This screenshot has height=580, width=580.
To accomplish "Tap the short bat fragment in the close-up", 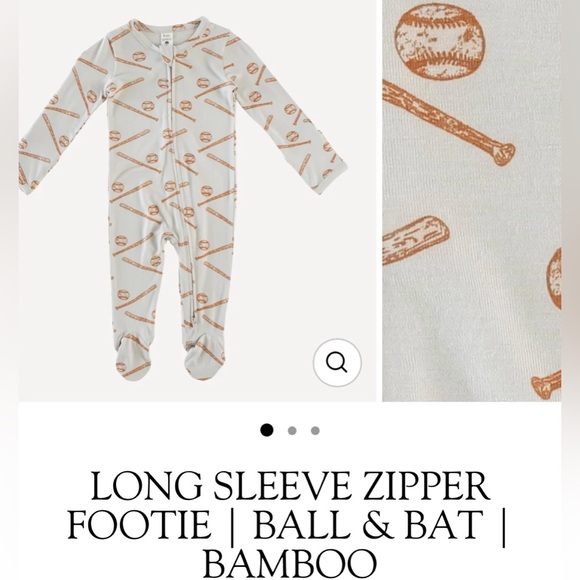I will (416, 241).
